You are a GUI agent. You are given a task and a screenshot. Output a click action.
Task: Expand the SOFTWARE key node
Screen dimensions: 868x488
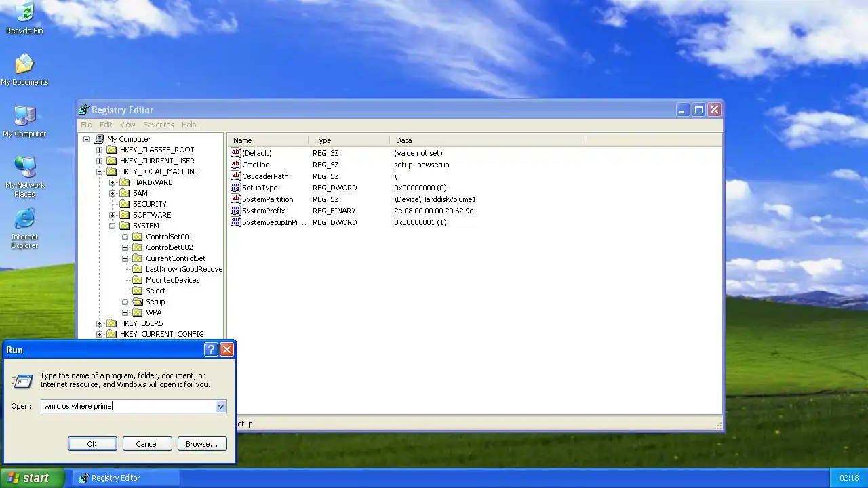(x=112, y=215)
